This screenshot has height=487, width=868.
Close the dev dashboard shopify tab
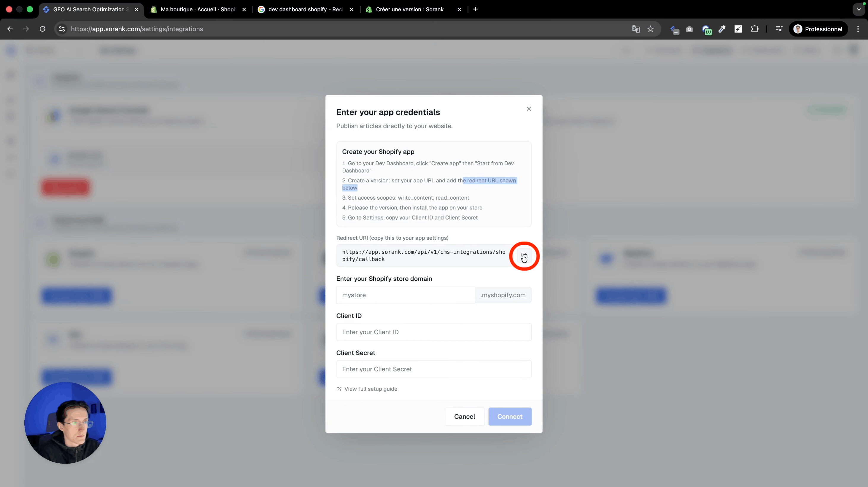352,9
